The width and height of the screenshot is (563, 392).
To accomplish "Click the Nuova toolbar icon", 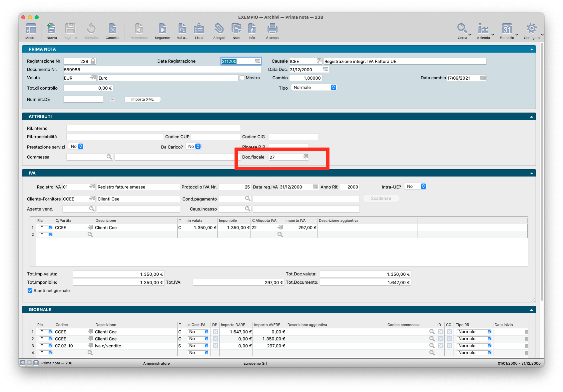I will (51, 29).
